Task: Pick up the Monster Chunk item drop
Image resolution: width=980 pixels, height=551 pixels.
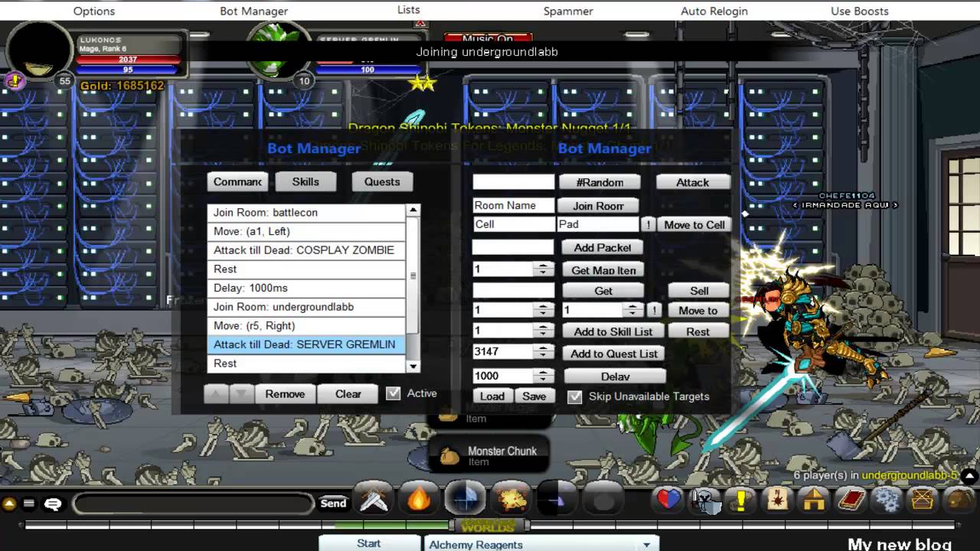Action: pos(489,456)
